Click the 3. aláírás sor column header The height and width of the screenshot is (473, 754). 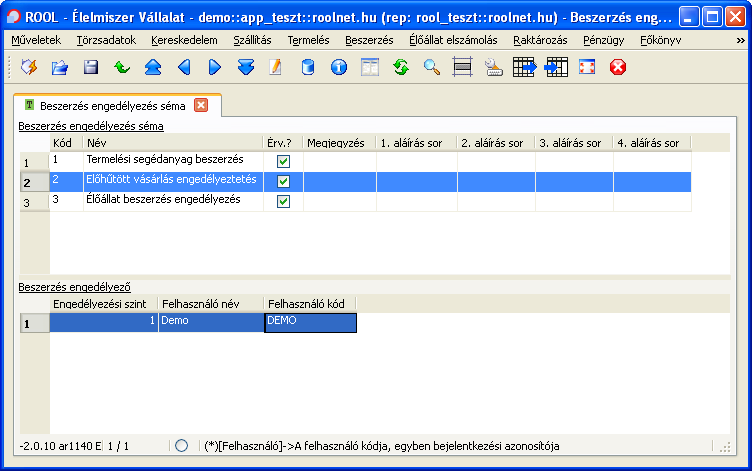(x=574, y=143)
